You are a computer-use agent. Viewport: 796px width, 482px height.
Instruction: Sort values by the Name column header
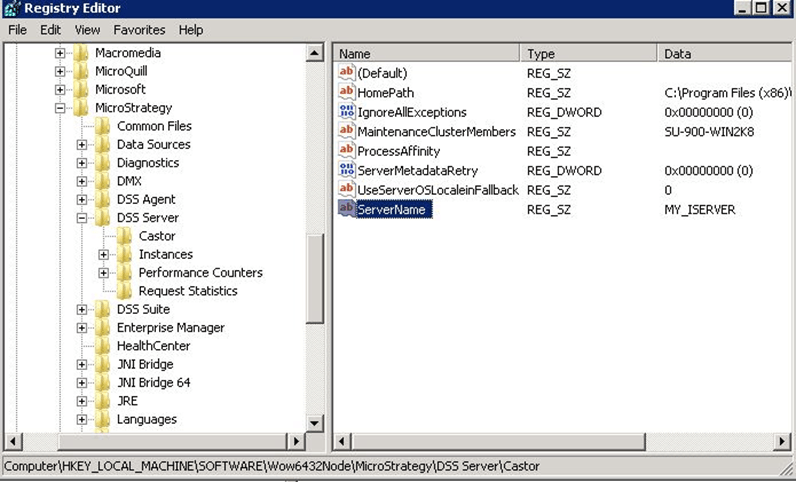pos(426,53)
